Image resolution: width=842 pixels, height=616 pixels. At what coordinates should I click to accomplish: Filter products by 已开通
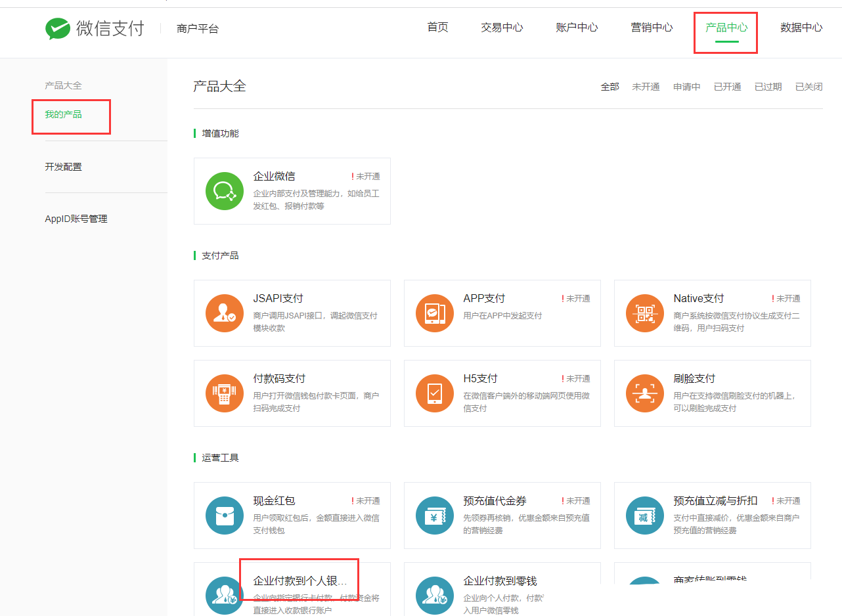[x=728, y=87]
